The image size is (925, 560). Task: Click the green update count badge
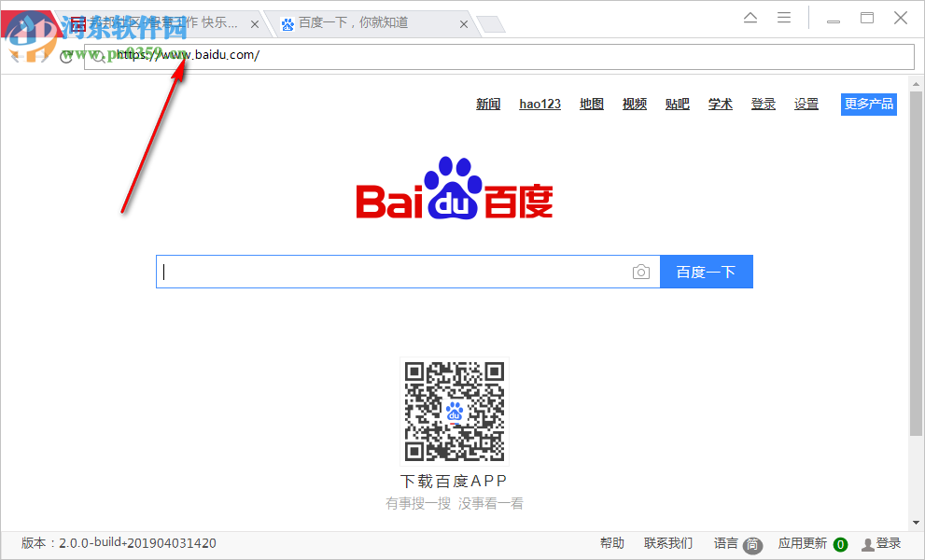(x=840, y=543)
